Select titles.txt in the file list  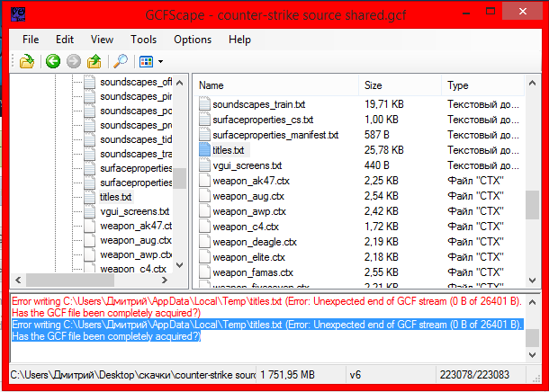229,150
